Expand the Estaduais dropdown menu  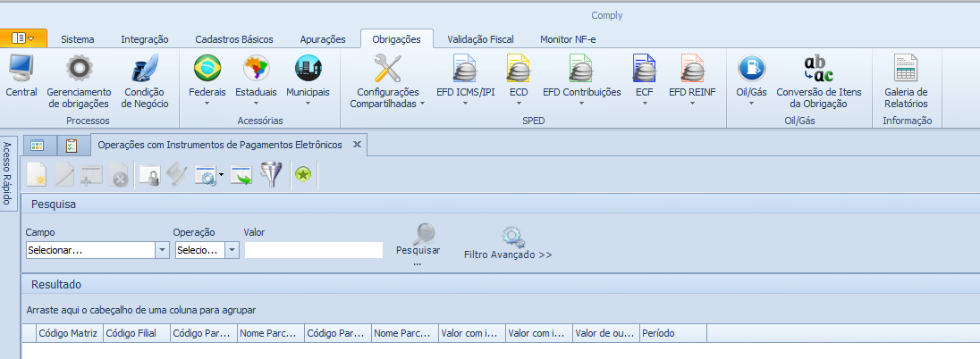tap(256, 103)
